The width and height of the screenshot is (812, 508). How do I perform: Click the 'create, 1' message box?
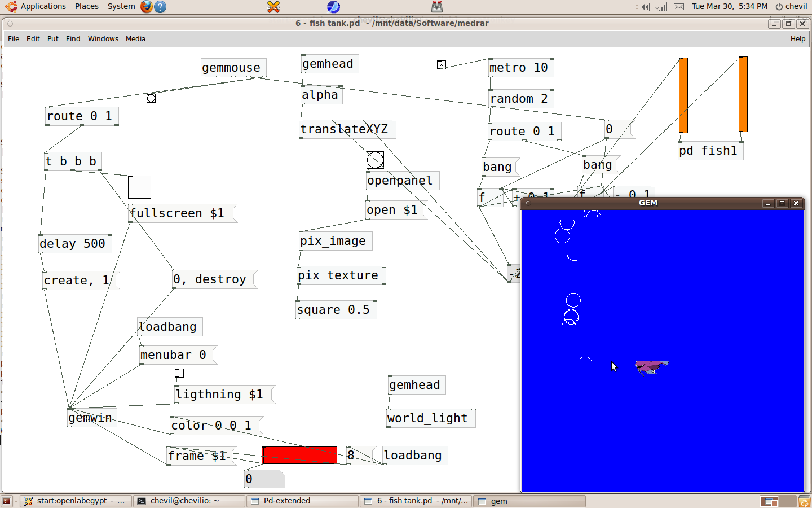(82, 281)
